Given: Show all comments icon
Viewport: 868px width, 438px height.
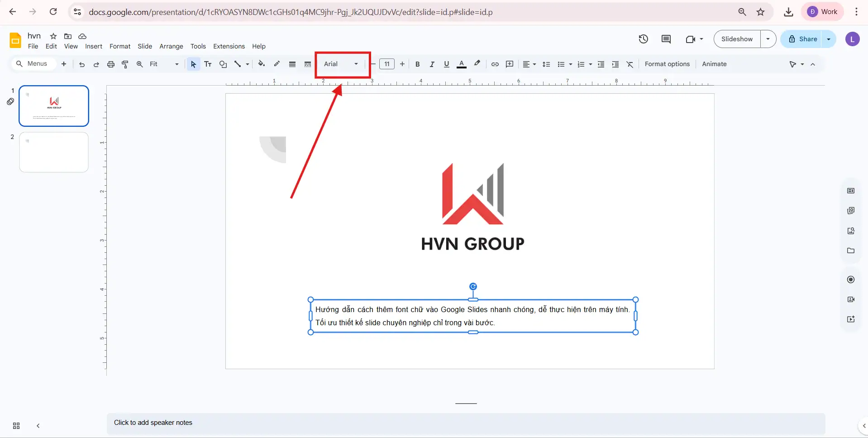Looking at the screenshot, I should pyautogui.click(x=666, y=39).
